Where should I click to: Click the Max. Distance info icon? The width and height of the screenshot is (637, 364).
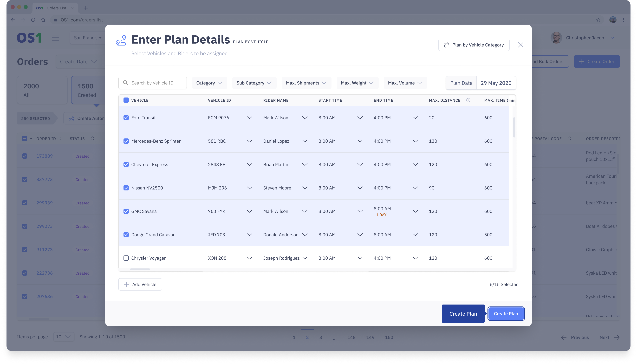[468, 100]
